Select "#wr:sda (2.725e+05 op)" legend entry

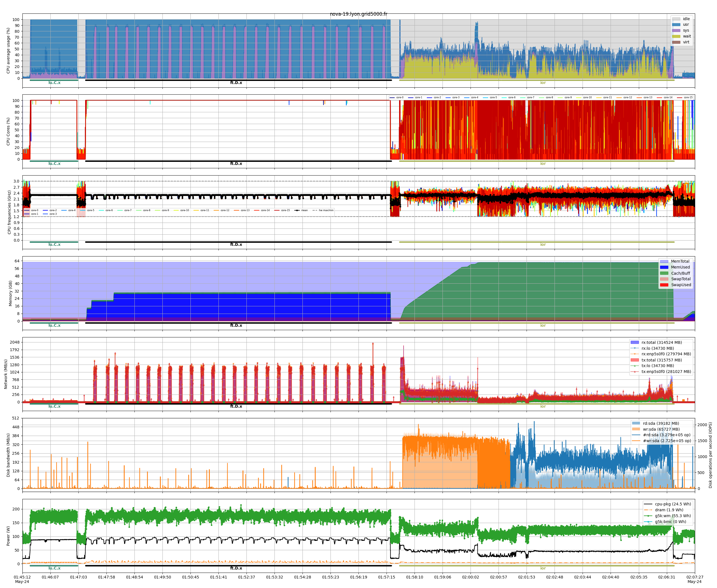(x=667, y=441)
